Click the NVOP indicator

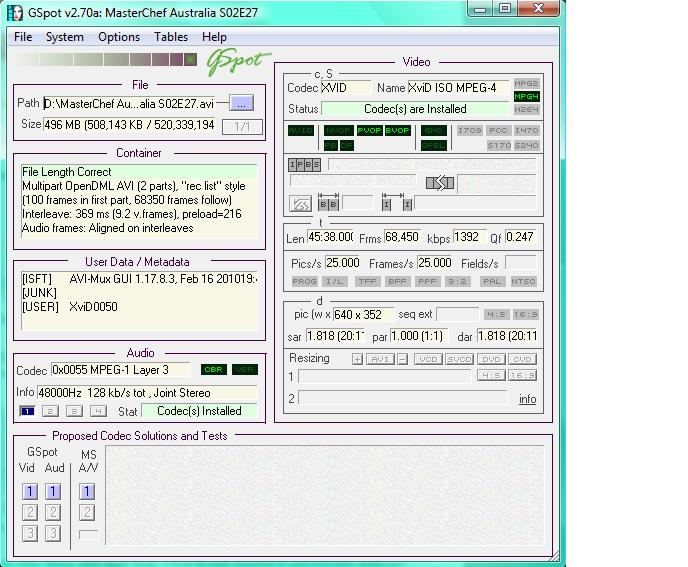tap(338, 130)
